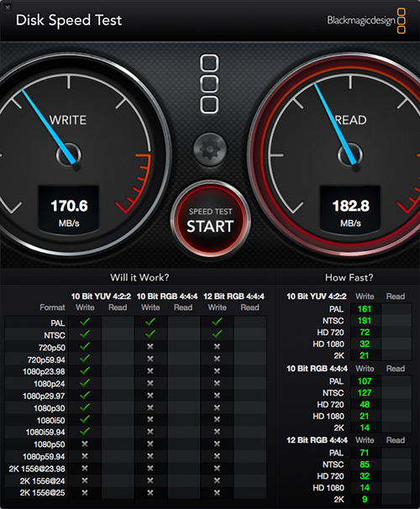The height and width of the screenshot is (509, 420).
Task: Click PAL write checkmark under 12 Bit RGB 4:4:4
Action: [217, 322]
